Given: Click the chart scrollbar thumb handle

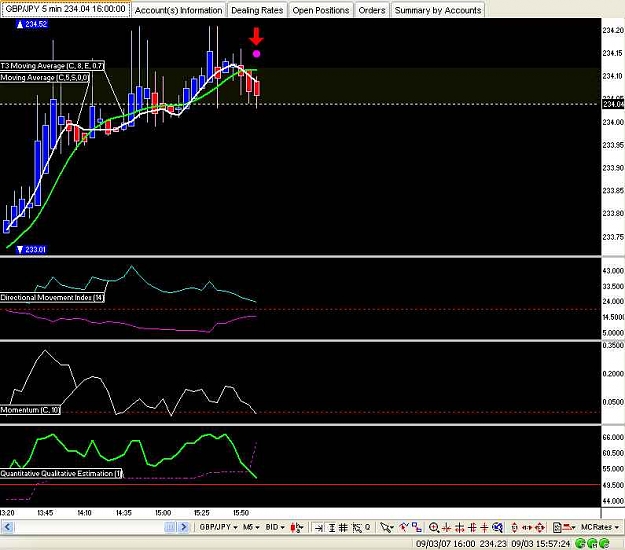Looking at the screenshot, I should [x=170, y=527].
